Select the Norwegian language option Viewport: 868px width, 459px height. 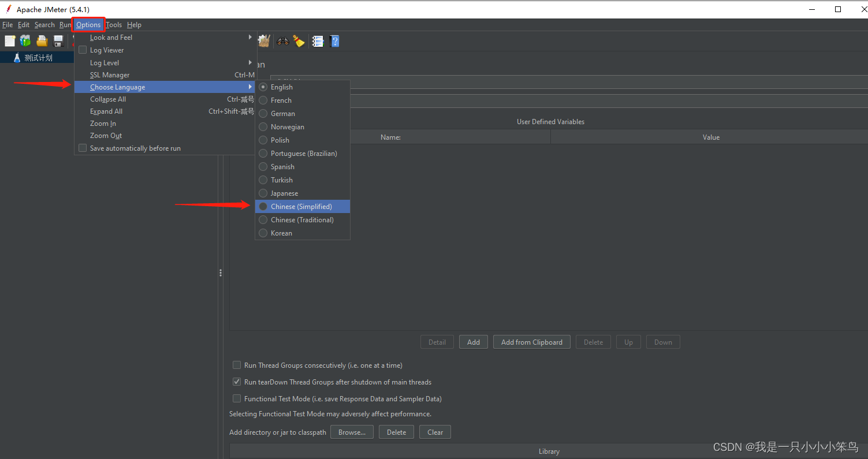point(303,127)
